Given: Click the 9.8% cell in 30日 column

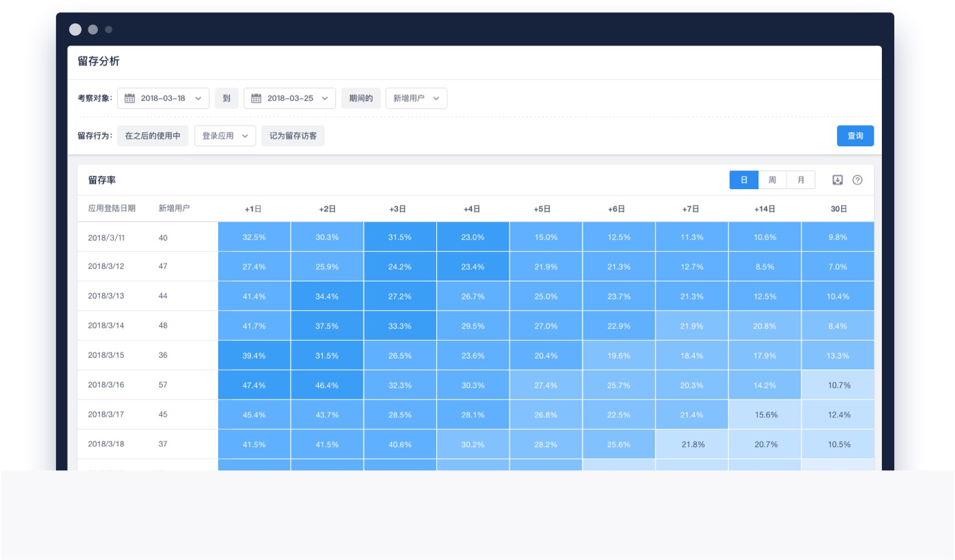Looking at the screenshot, I should tap(838, 237).
